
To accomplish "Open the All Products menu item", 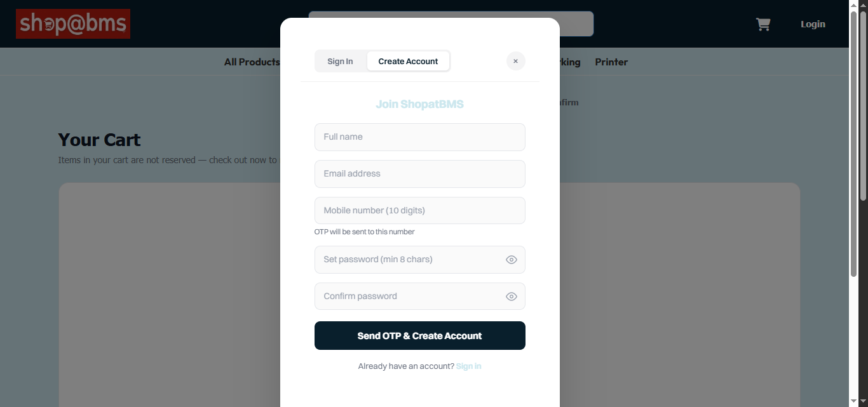I will click(x=252, y=62).
